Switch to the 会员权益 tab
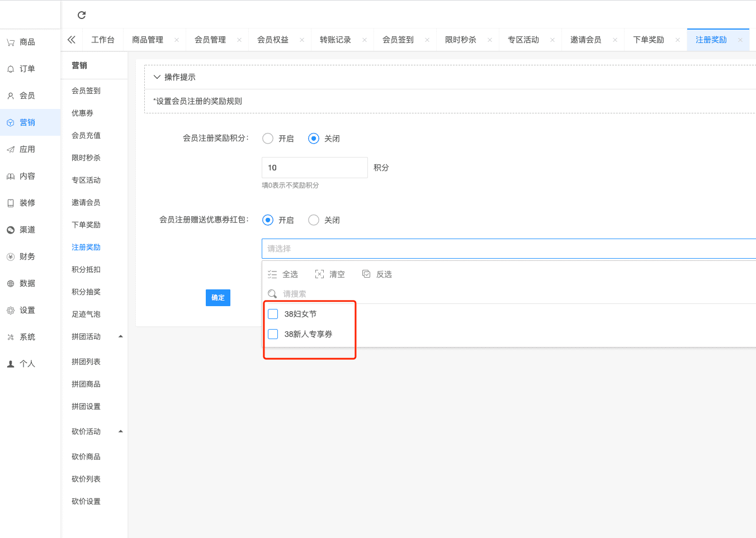Viewport: 756px width, 538px height. click(x=273, y=40)
